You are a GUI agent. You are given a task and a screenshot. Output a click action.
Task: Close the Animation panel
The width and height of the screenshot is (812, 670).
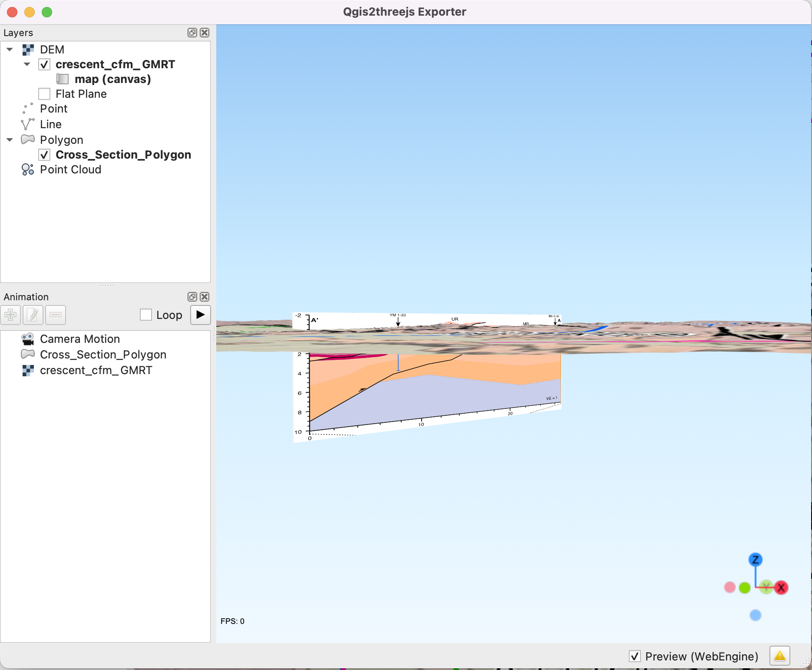coord(205,297)
